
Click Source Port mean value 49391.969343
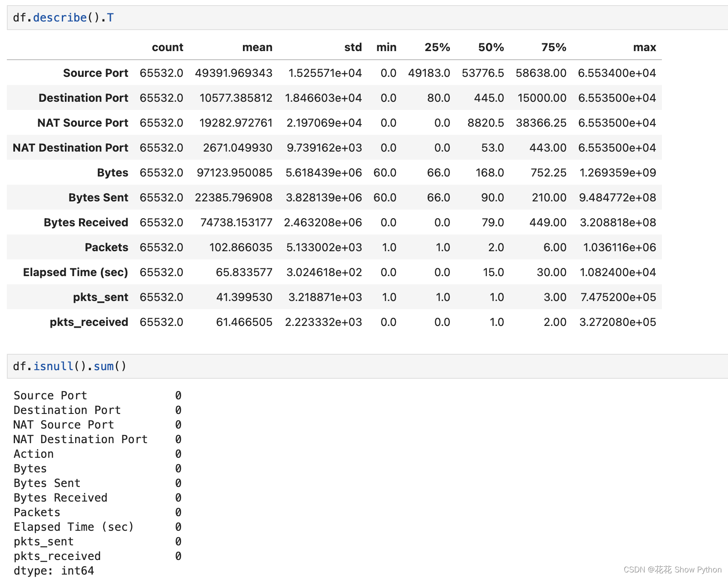234,73
